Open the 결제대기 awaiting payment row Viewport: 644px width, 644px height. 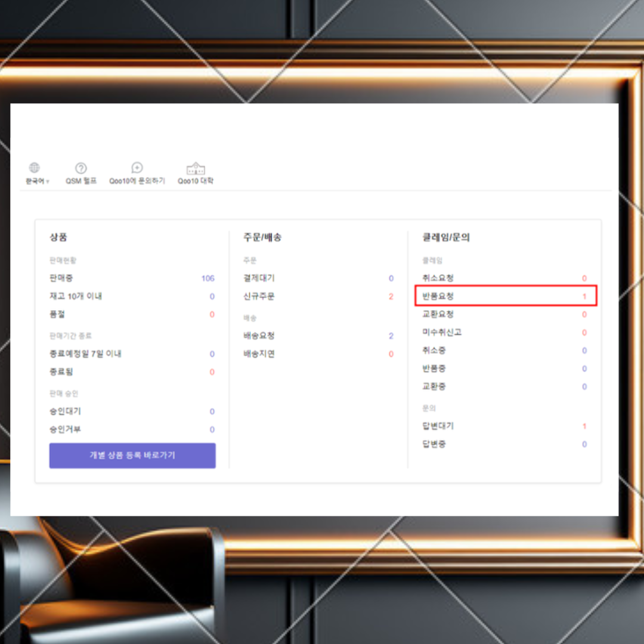click(318, 278)
